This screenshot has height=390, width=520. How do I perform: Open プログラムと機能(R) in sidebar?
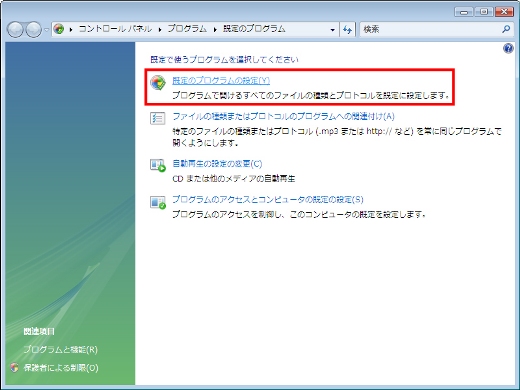coord(60,349)
